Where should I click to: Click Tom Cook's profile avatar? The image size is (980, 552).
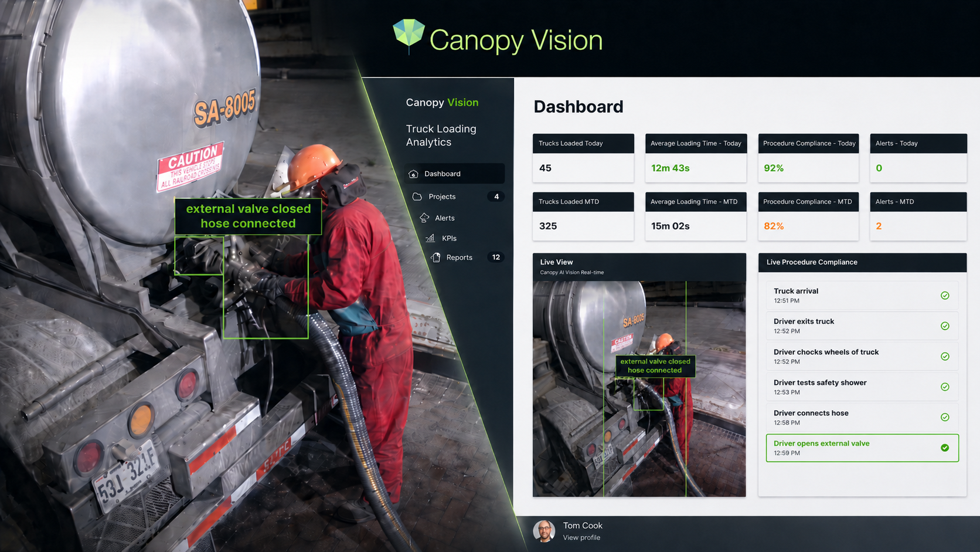(544, 531)
